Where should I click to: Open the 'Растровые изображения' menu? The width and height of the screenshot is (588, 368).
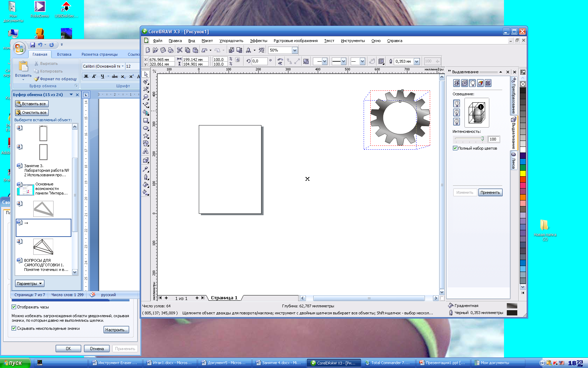tap(295, 41)
